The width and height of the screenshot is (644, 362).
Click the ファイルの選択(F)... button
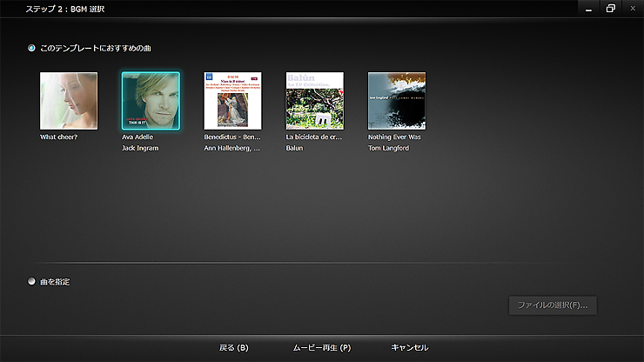click(553, 305)
